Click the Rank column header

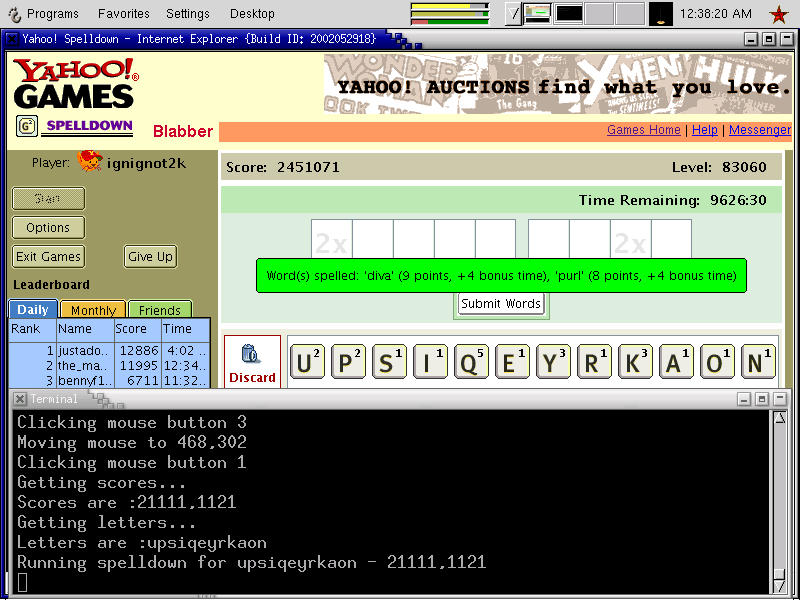[x=32, y=329]
